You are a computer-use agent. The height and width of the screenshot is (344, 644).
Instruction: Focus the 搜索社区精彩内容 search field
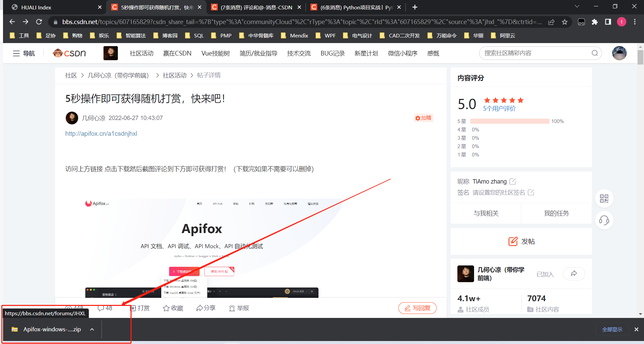[x=536, y=53]
